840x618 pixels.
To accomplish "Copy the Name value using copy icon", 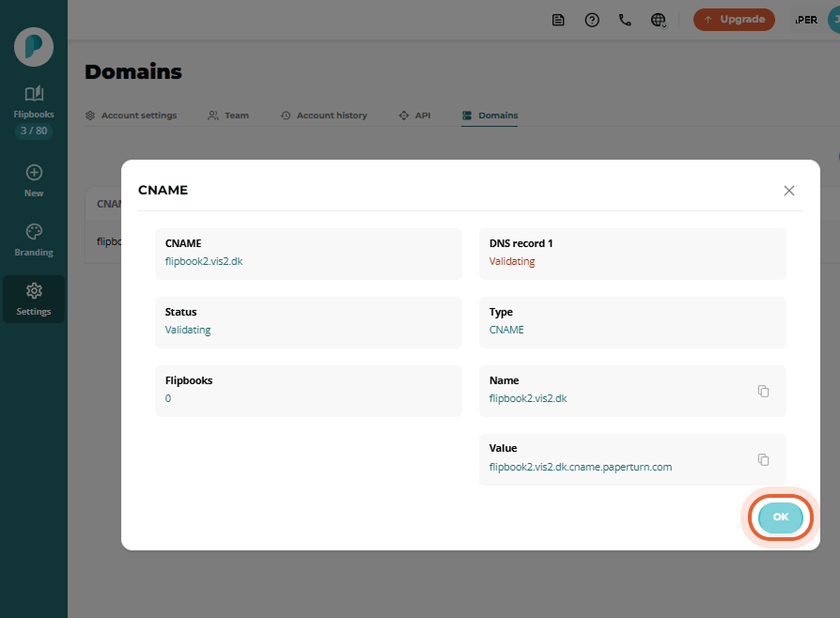I will [x=763, y=391].
